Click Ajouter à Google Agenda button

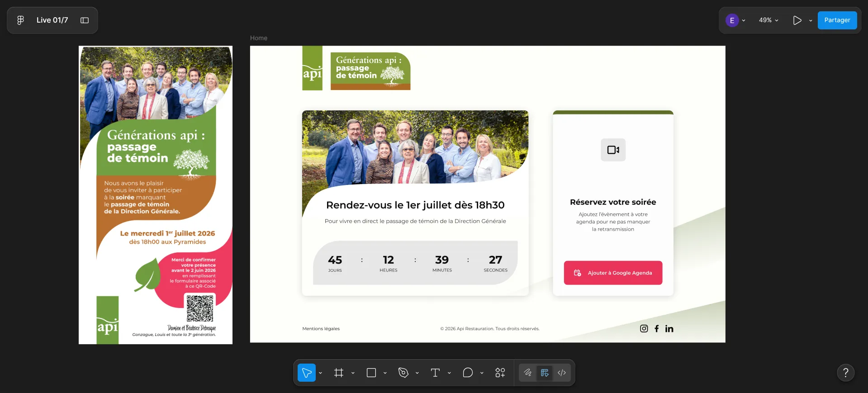pos(613,273)
